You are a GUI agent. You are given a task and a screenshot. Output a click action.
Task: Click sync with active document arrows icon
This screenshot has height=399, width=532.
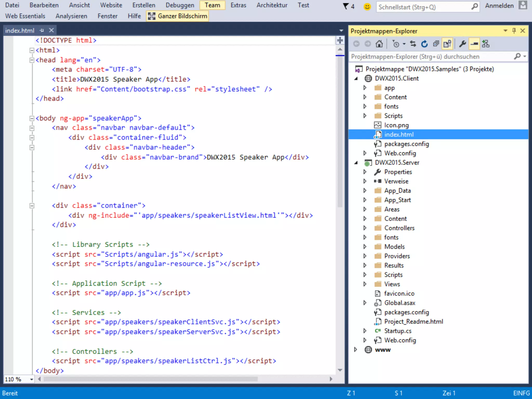pos(413,44)
